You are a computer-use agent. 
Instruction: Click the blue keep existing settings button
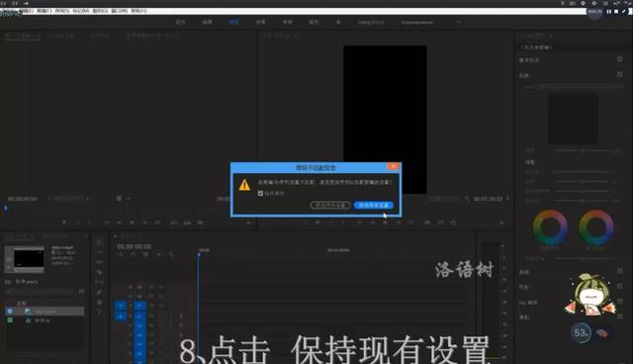tap(374, 206)
